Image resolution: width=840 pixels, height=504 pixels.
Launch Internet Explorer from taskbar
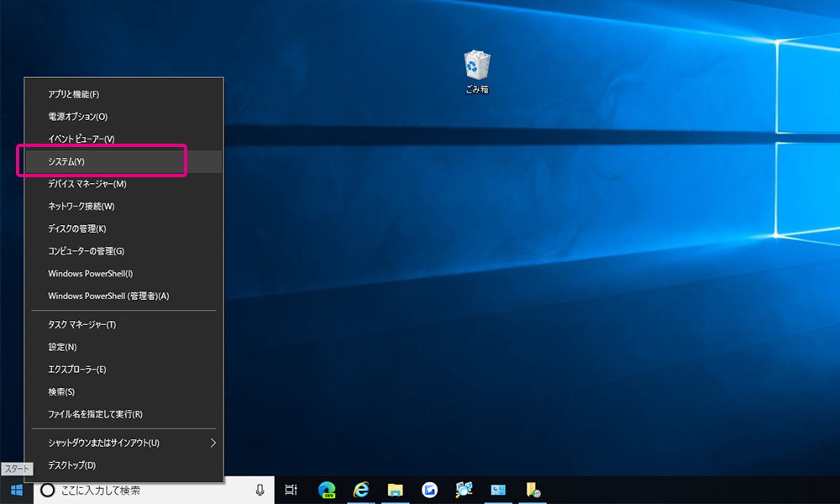[361, 490]
